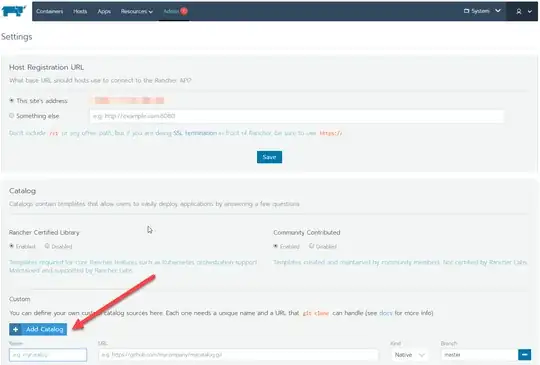Open the docs link for catalogs
Viewport: 540px width, 365px height.
tap(385, 313)
